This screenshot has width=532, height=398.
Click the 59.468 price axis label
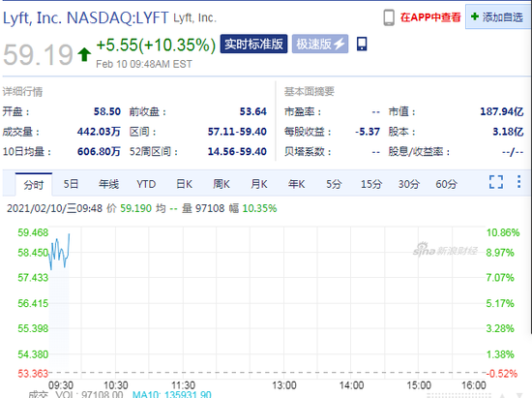[33, 232]
